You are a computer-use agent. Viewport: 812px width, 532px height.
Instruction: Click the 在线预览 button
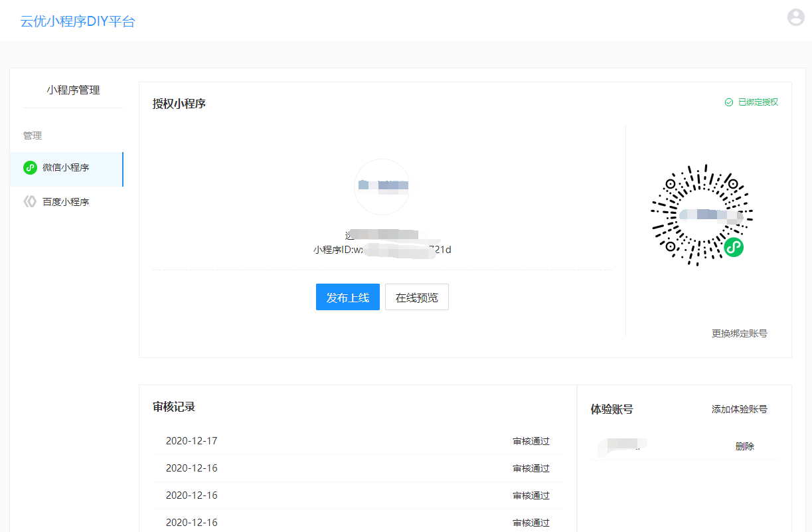tap(417, 298)
